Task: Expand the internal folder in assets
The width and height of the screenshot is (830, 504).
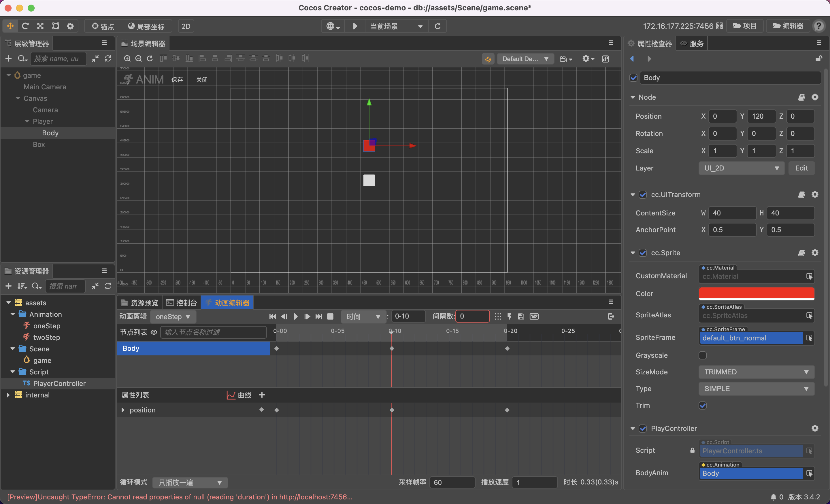Action: (x=8, y=395)
